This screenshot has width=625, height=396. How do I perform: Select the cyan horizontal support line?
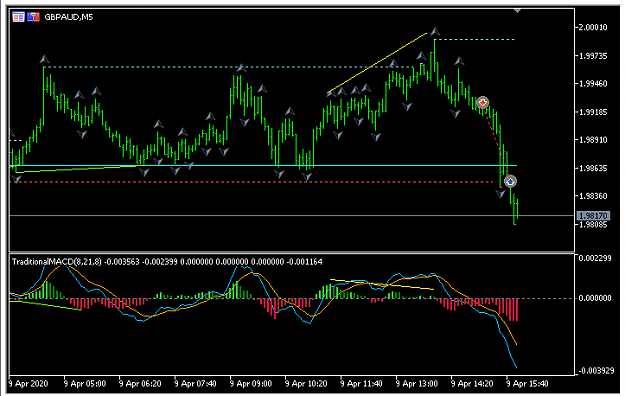(x=263, y=165)
